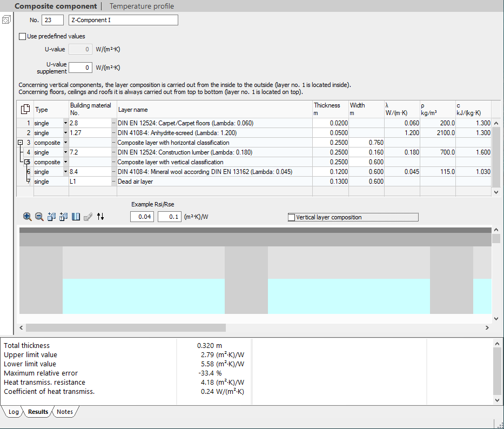Open type dropdown for layer 1
504x429 pixels.
coord(65,123)
